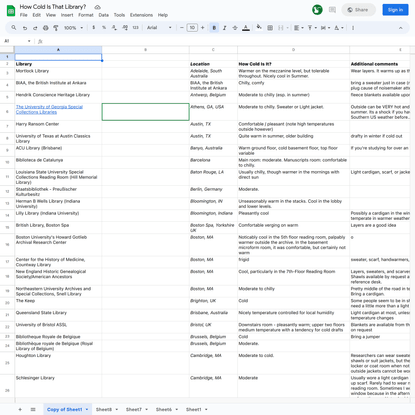415x415 pixels.
Task: Open the search menus magnifier icon
Action: point(14,28)
